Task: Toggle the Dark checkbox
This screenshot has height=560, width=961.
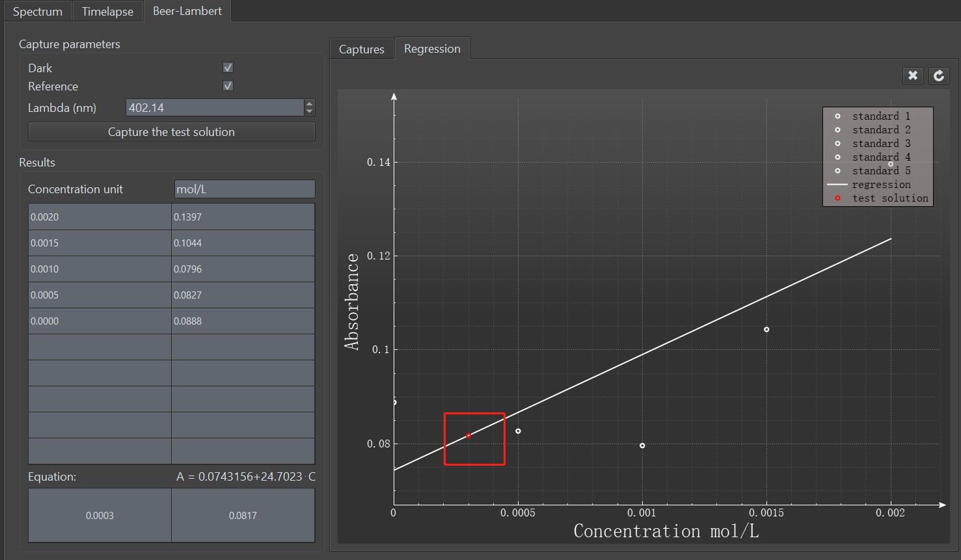Action: tap(228, 68)
